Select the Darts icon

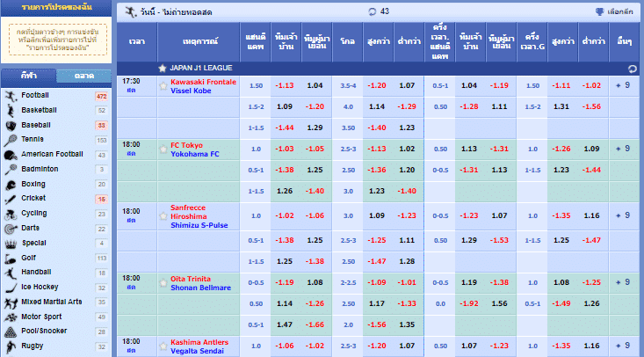tap(11, 229)
